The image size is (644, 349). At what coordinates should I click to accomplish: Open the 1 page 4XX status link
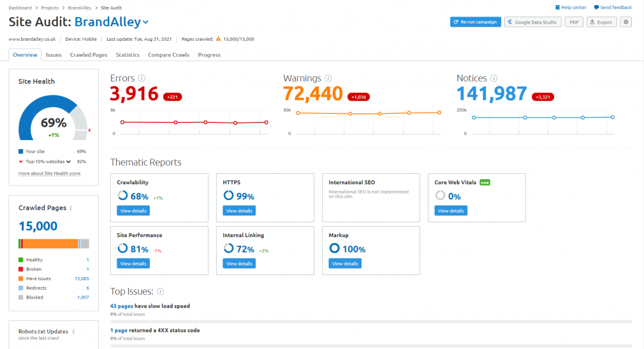point(119,330)
